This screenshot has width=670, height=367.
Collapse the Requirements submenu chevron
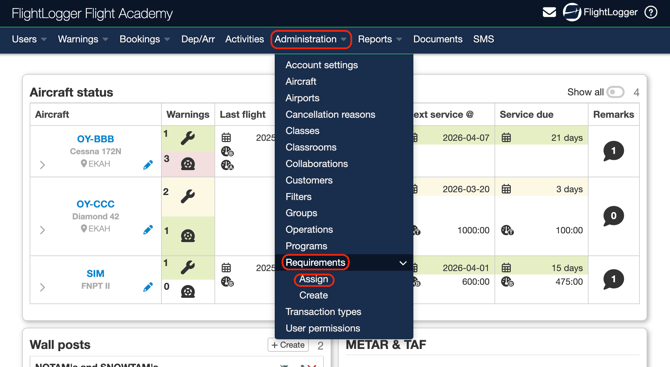tap(403, 263)
